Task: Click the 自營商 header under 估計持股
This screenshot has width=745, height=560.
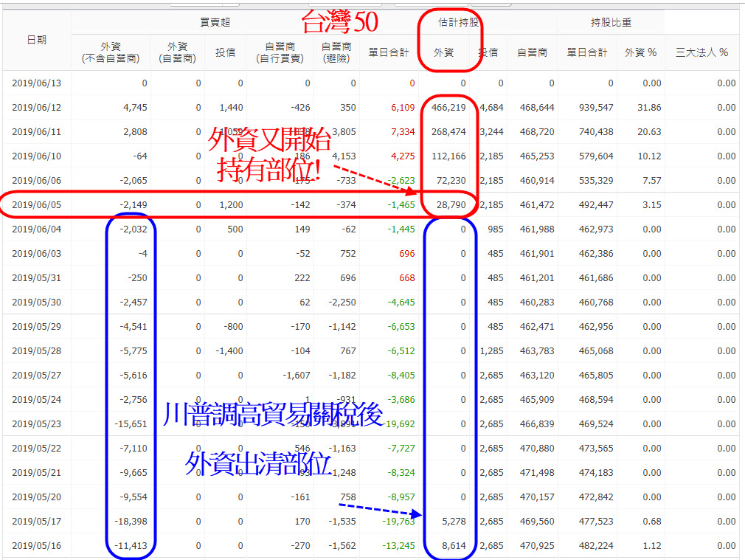Action: point(532,52)
